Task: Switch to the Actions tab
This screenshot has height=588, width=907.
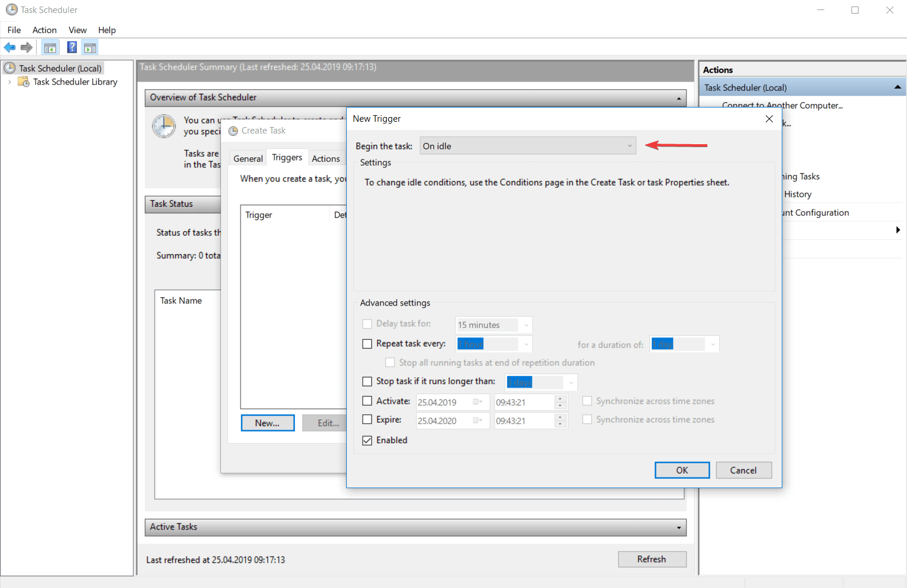Action: coord(326,158)
